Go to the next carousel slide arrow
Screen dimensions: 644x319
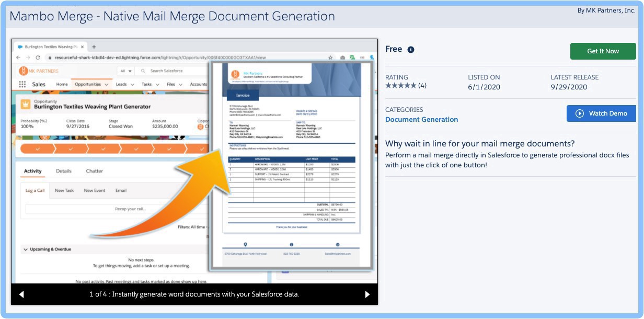point(367,294)
